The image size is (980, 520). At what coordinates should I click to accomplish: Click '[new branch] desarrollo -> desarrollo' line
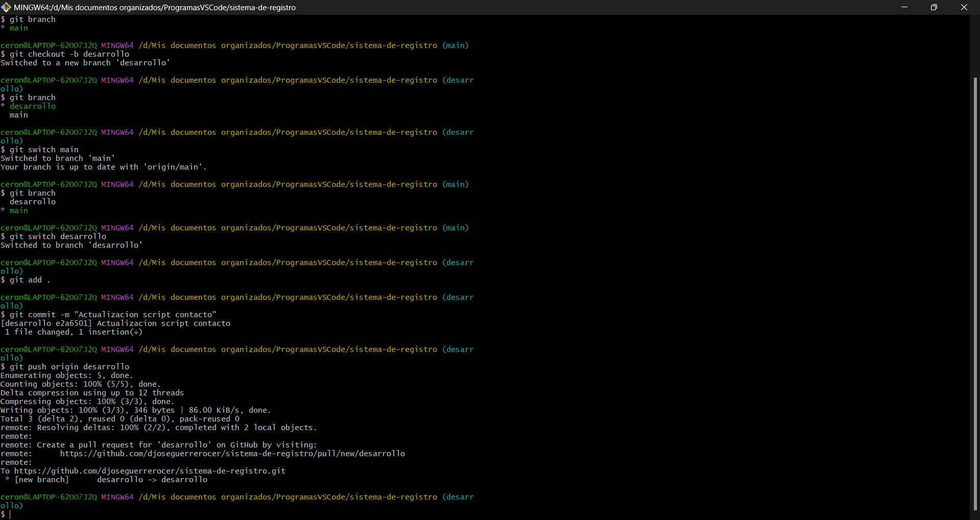[x=106, y=480]
